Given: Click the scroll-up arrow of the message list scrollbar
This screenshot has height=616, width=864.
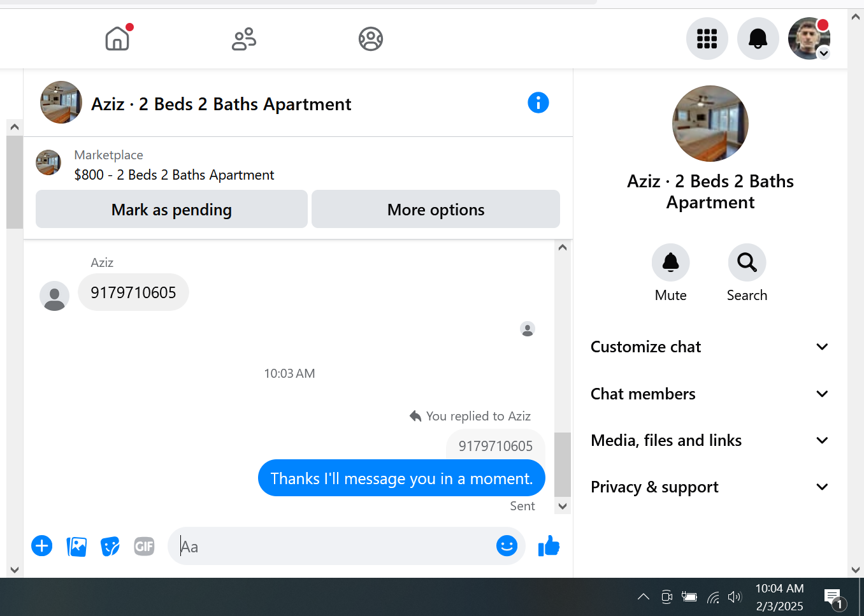Looking at the screenshot, I should [563, 247].
